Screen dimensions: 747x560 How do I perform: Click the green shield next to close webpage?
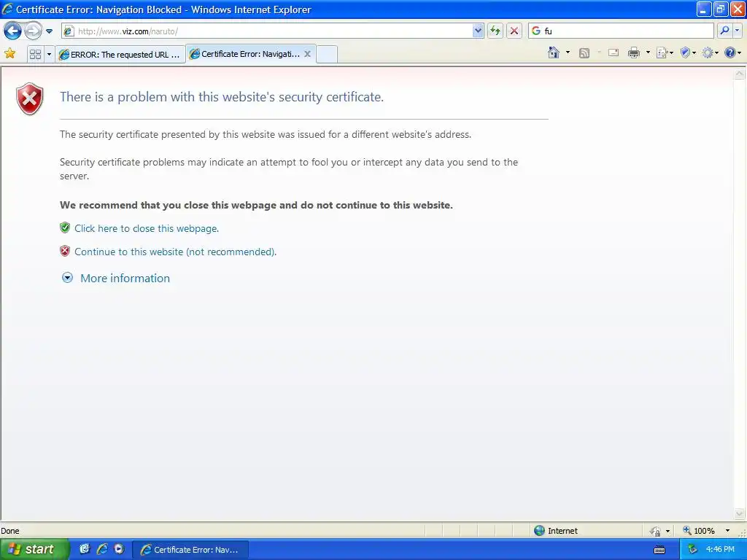click(x=65, y=227)
